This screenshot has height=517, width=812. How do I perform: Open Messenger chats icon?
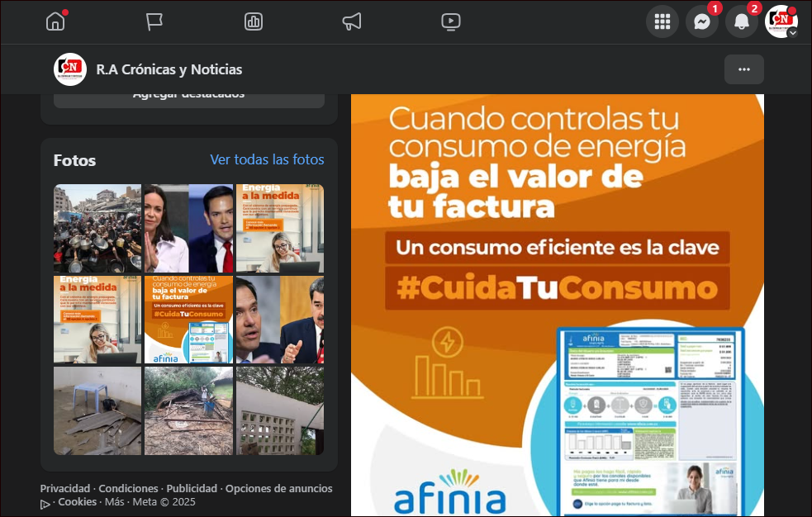[702, 22]
